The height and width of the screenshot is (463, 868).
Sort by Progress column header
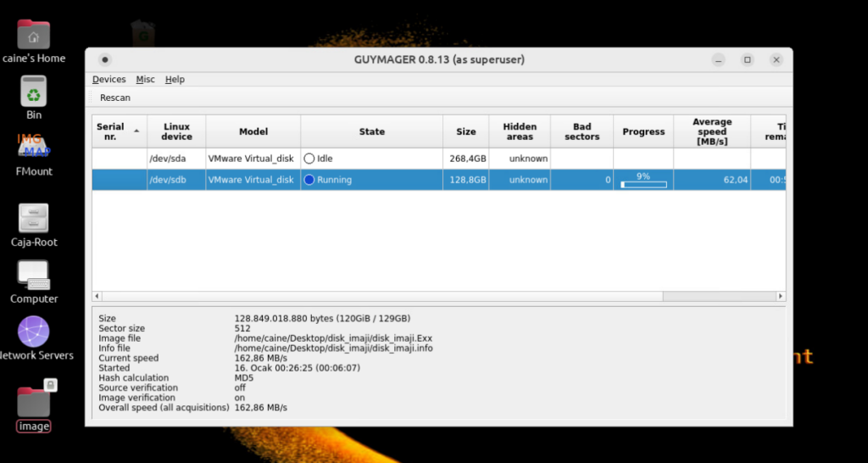[x=643, y=131]
